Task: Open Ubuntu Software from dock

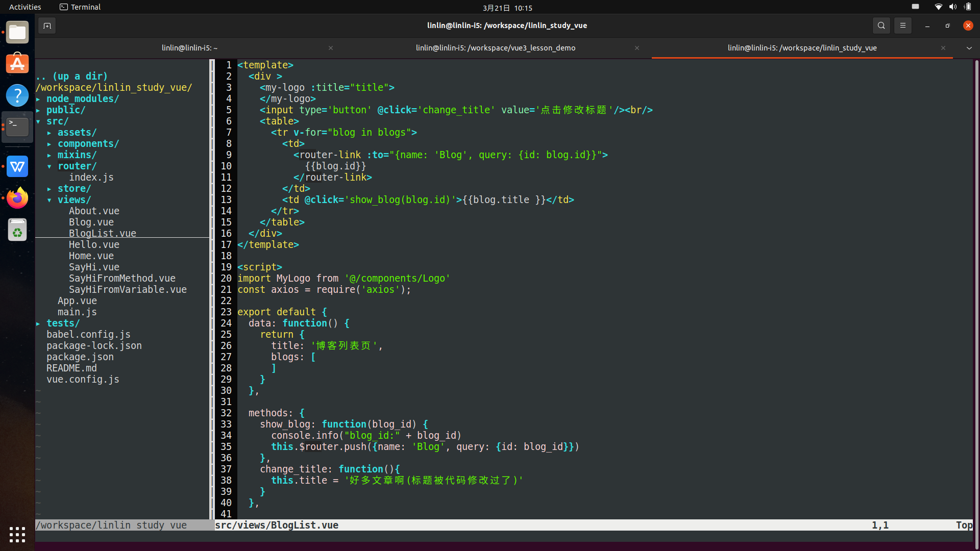Action: click(x=17, y=64)
